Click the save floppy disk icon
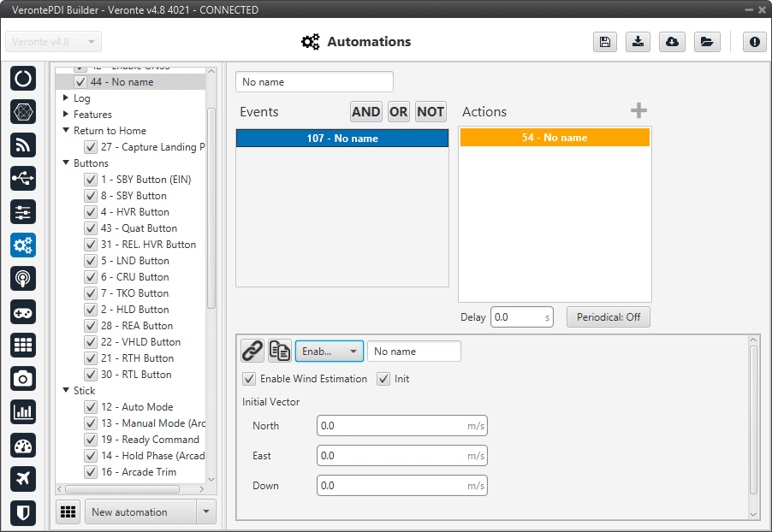Viewport: 772px width, 532px height. [605, 42]
